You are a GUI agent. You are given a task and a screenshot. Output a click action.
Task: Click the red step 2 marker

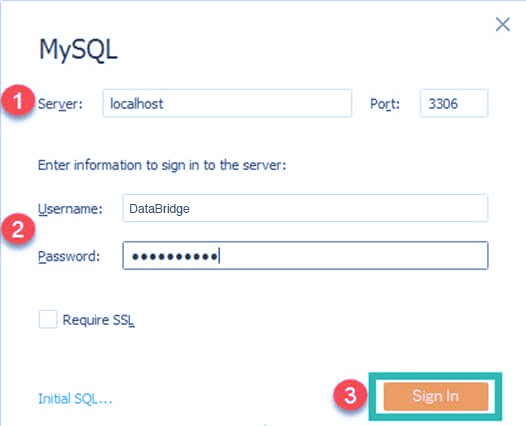18,230
